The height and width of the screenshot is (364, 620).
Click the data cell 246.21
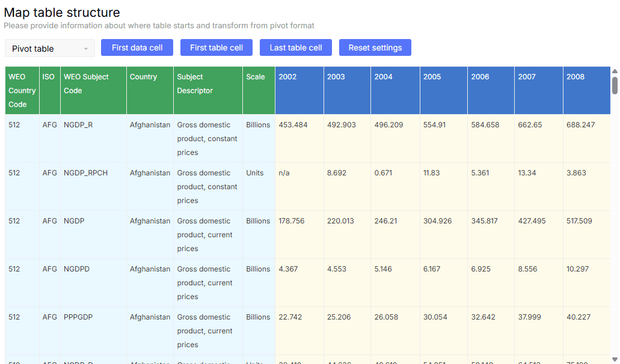point(396,234)
